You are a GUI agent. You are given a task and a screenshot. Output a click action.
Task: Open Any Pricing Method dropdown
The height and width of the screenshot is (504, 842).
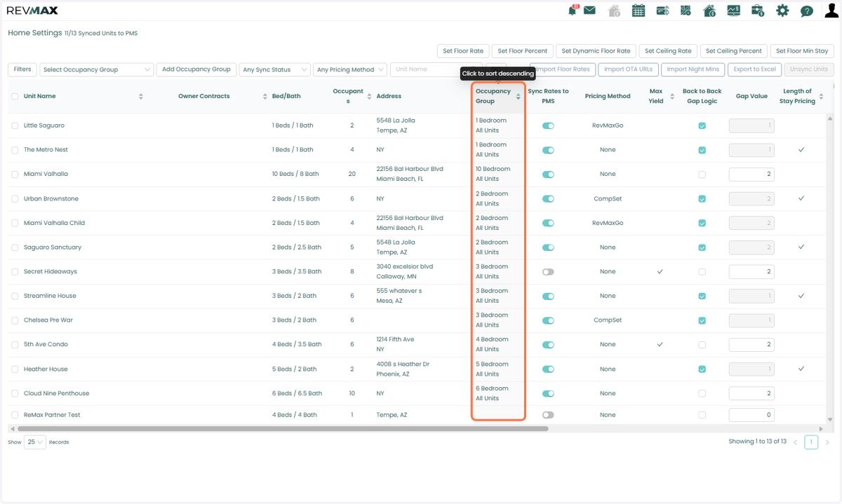(349, 69)
